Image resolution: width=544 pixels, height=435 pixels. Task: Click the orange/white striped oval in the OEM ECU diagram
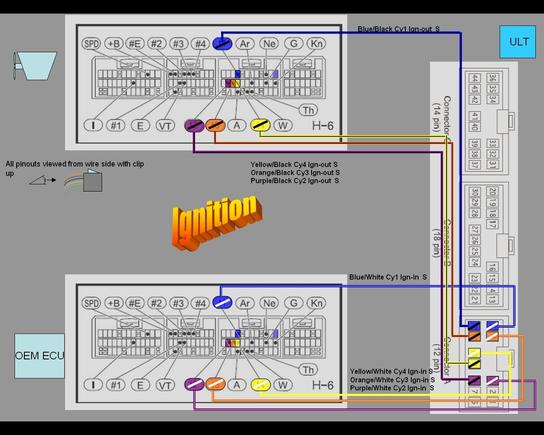pos(215,384)
